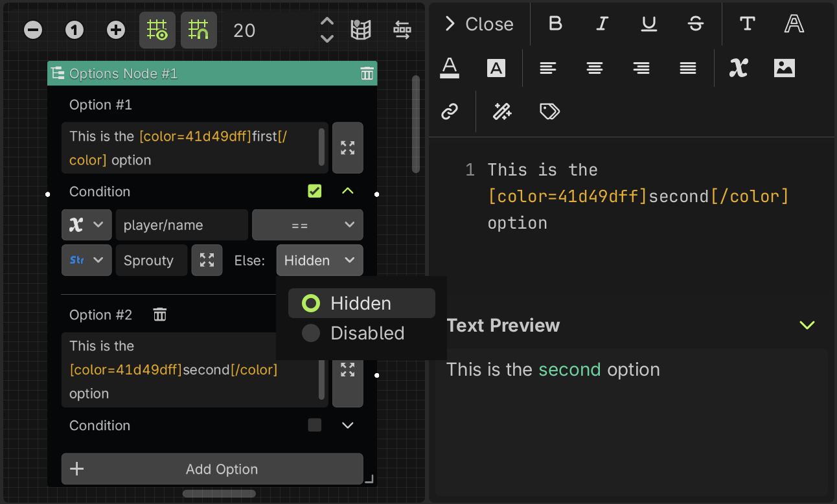Click graph horizontal scrollbar
Screen dimensions: 837x504
click(219, 494)
